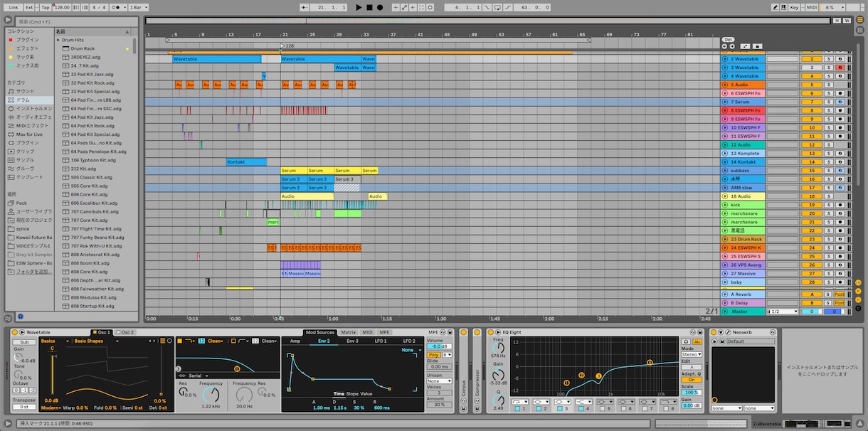Viewport: 868px width, 431px height.
Task: Solo track 5 Audio
Action: 828,85
